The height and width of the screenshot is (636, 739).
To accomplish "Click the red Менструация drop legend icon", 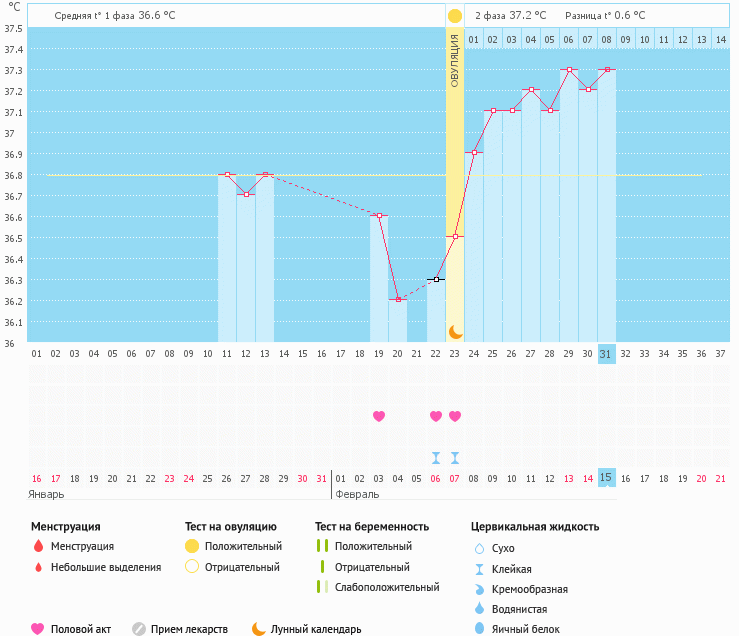I will pyautogui.click(x=39, y=546).
